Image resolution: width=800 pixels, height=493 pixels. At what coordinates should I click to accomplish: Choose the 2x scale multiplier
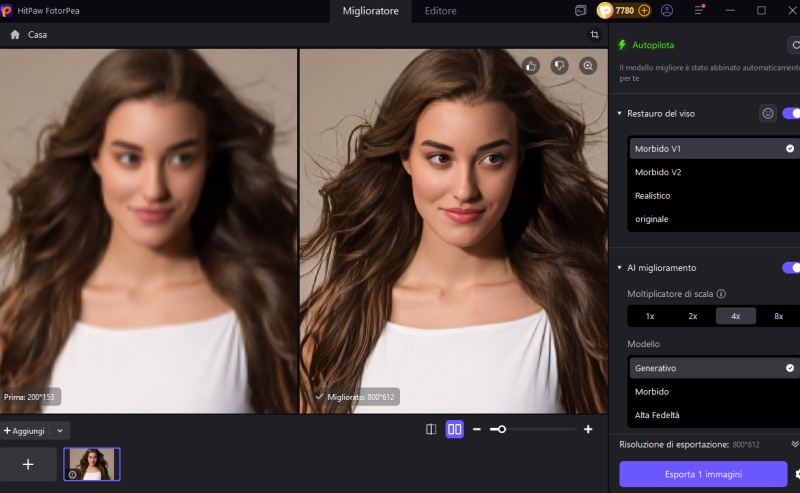point(692,316)
